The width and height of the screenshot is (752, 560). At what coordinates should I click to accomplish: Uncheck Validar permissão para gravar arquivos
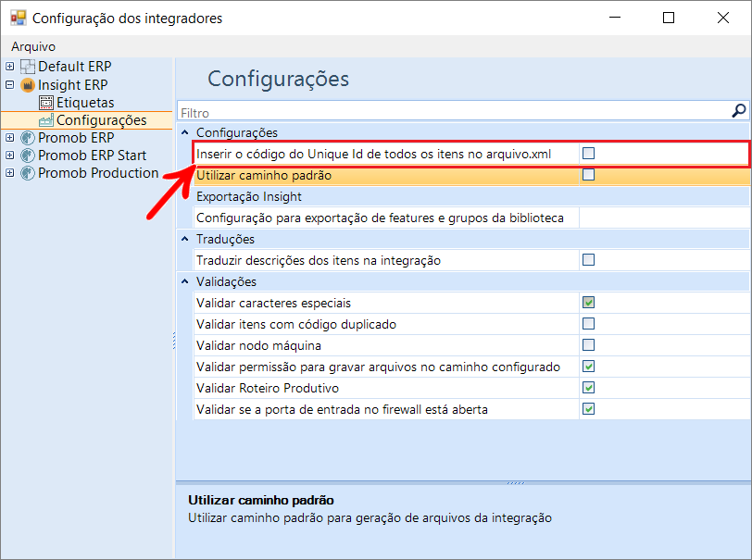point(588,367)
